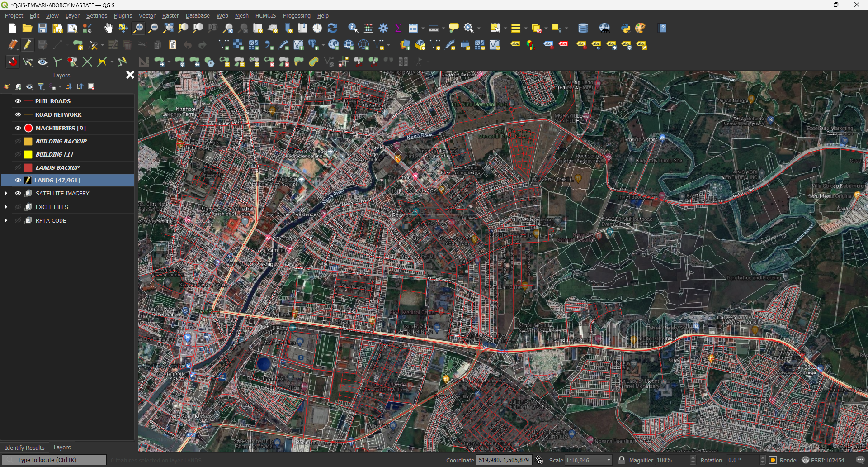The width and height of the screenshot is (868, 467).
Task: Open the HCMGIS menu
Action: [x=265, y=15]
